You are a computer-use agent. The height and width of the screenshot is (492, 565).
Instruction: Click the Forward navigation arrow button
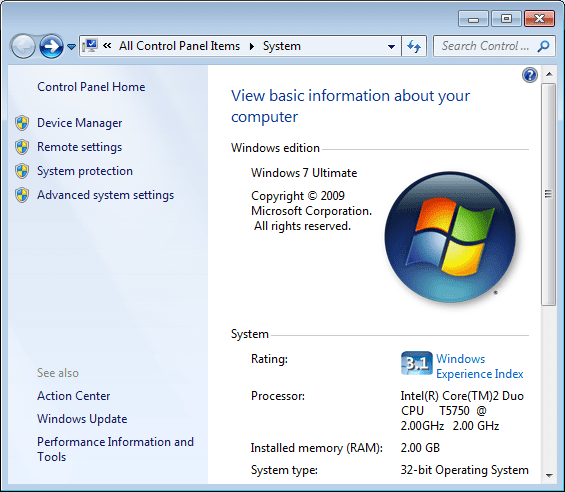pos(51,46)
